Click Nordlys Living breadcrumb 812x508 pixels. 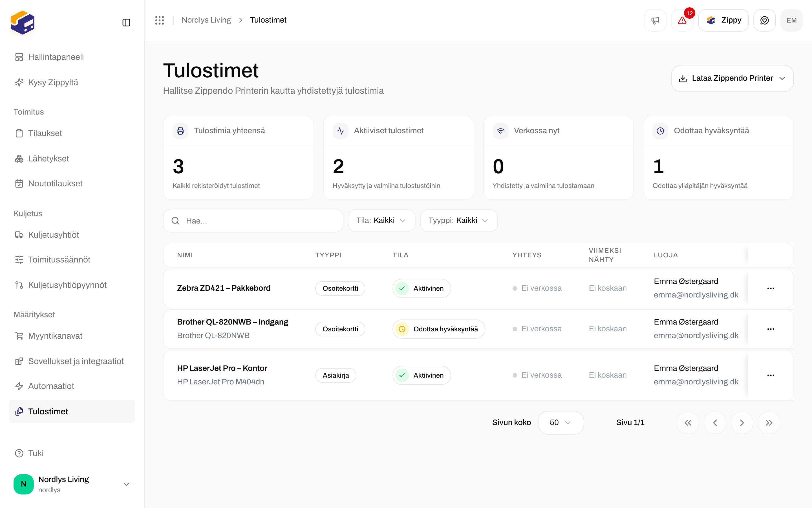206,20
